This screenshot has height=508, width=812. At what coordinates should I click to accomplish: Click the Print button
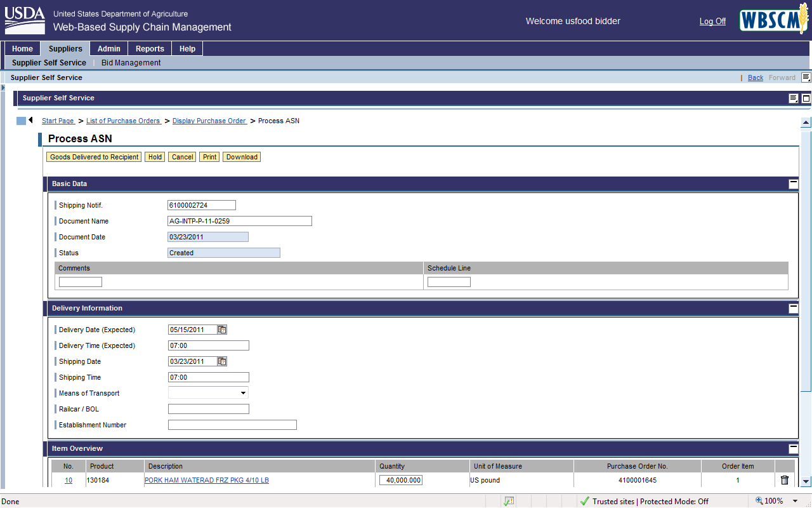pyautogui.click(x=209, y=157)
